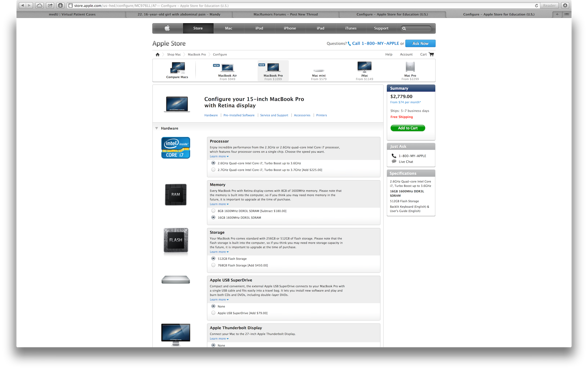Expand Learn more under Thunderbolt Display
The height and width of the screenshot is (370, 588).
point(219,339)
